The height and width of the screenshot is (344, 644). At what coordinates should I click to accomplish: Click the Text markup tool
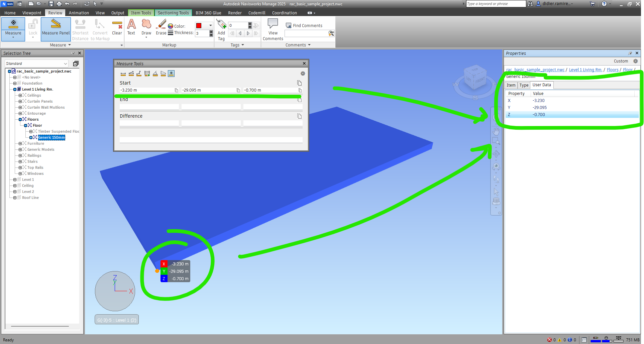tap(131, 27)
